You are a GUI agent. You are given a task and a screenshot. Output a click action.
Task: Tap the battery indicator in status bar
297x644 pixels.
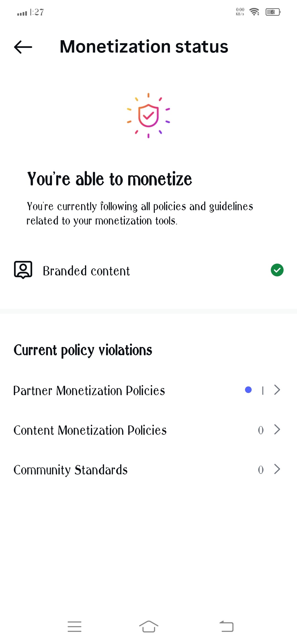pos(273,12)
